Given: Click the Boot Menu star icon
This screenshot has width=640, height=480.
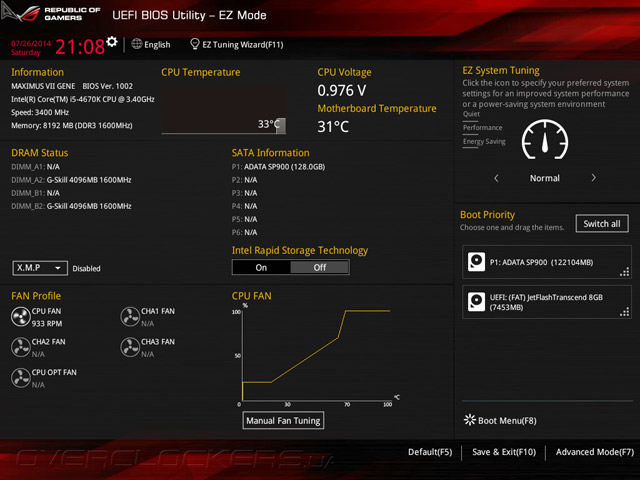Looking at the screenshot, I should 470,420.
